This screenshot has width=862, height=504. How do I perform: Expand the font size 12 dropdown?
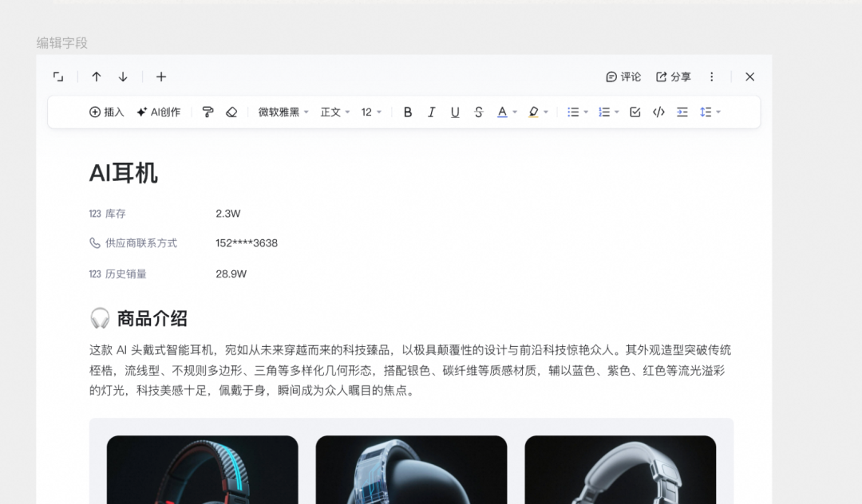tap(371, 112)
